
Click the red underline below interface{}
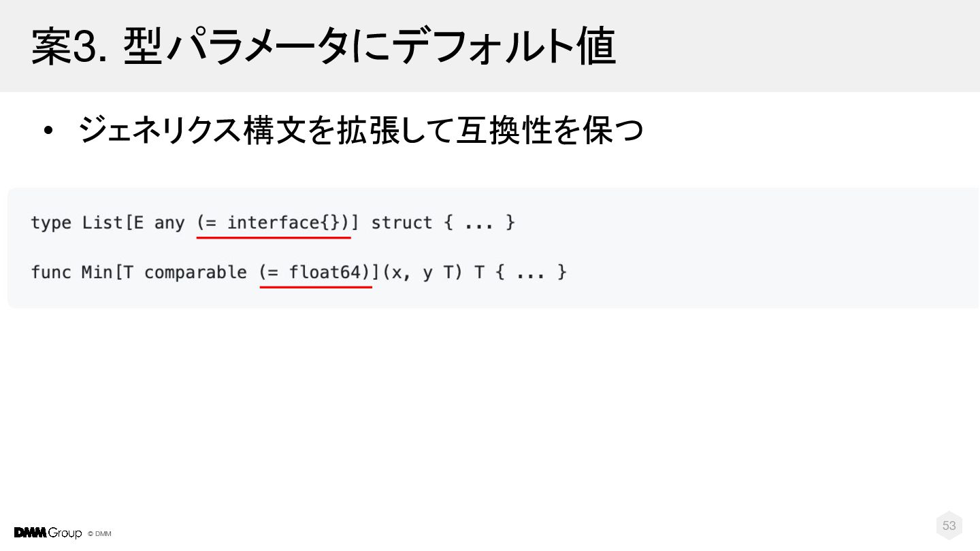coord(274,237)
